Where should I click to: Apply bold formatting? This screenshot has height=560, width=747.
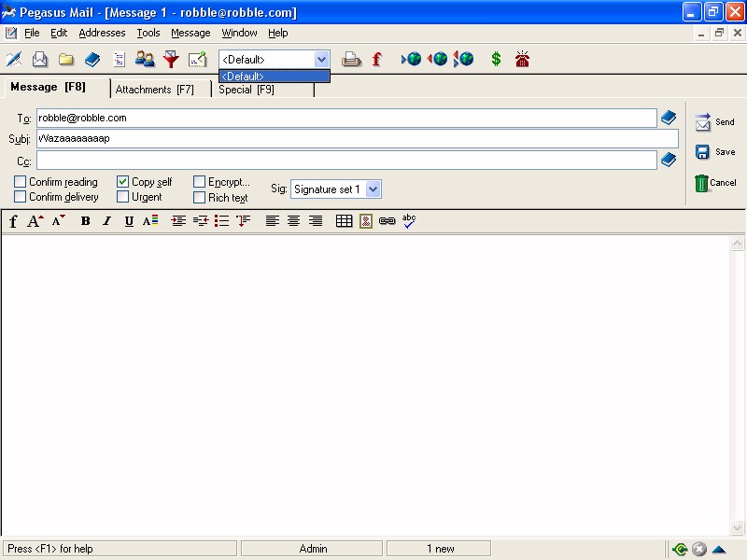(x=85, y=221)
